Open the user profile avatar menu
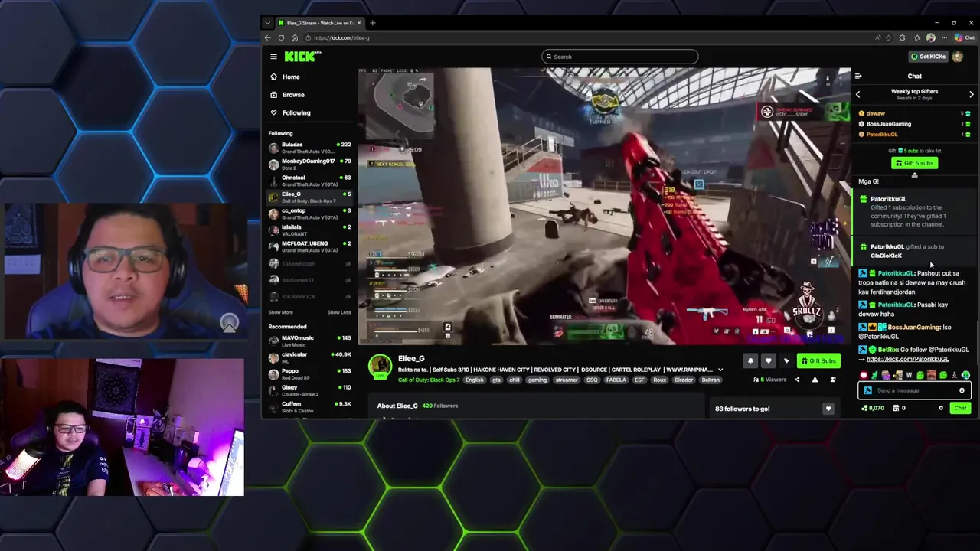980x551 pixels. pyautogui.click(x=958, y=57)
